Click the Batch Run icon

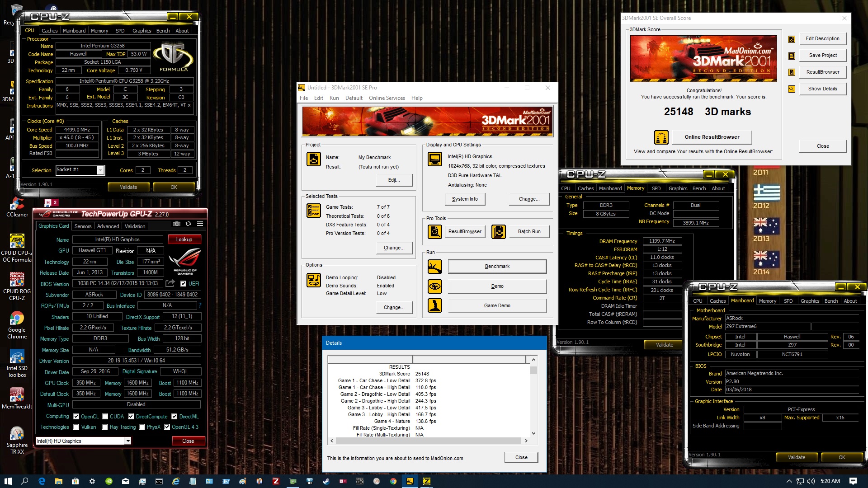pos(499,232)
